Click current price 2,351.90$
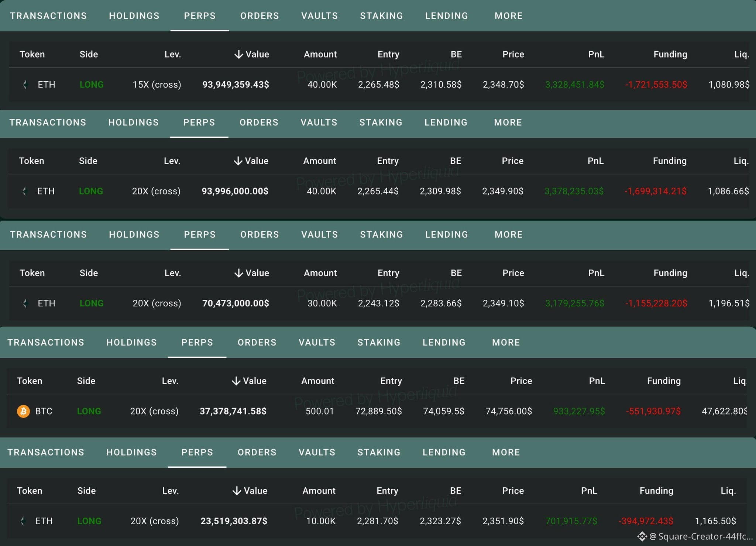This screenshot has width=756, height=546. (x=503, y=521)
